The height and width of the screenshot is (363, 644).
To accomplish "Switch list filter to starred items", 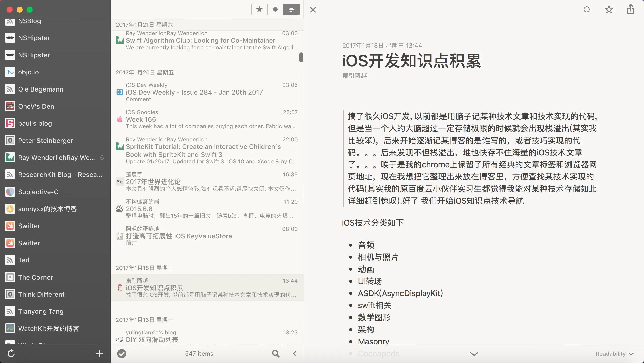I will pos(259,10).
